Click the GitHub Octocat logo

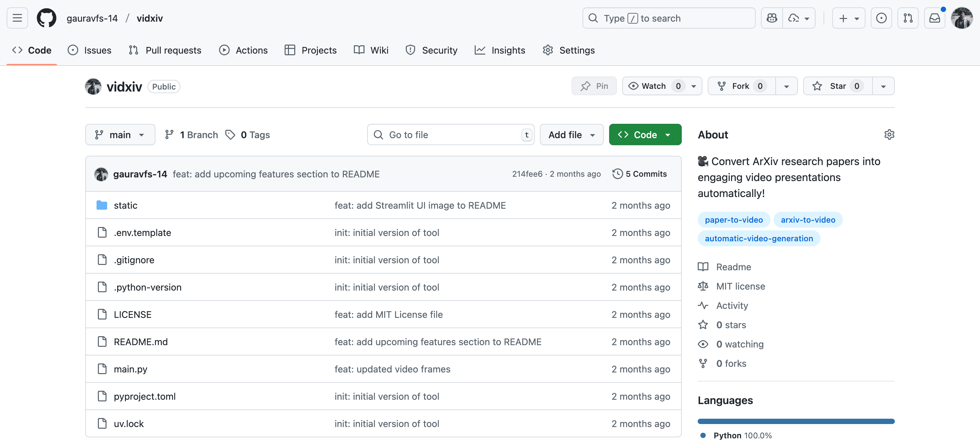[46, 18]
